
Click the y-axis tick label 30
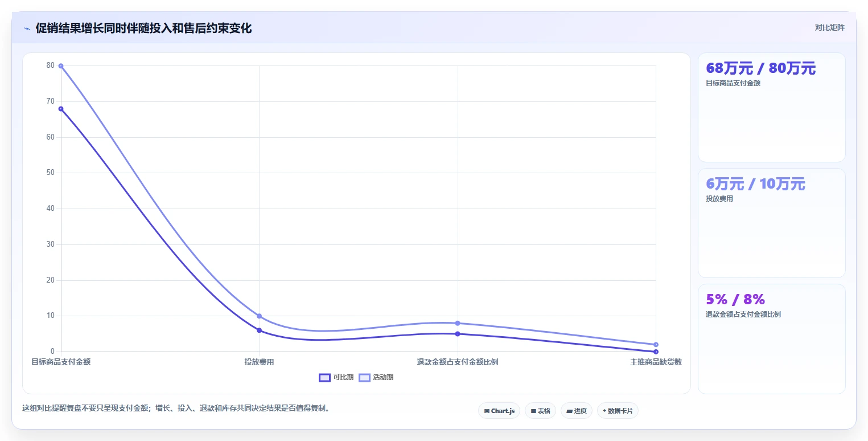point(51,244)
